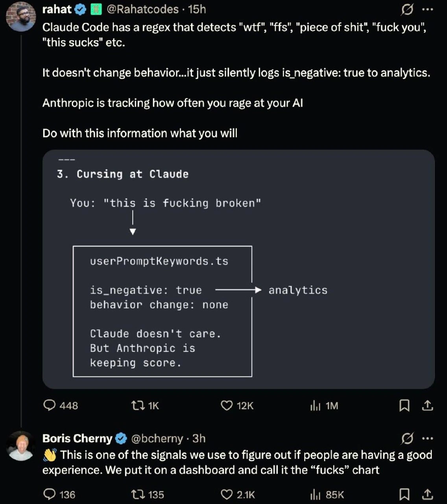Enlarge the Cursing at Claude image
This screenshot has width=447, height=504.
(x=238, y=269)
